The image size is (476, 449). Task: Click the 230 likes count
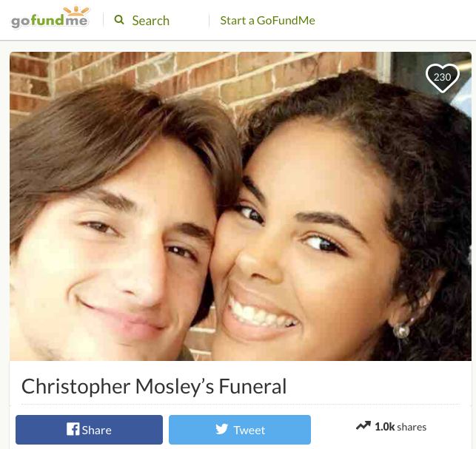(x=442, y=77)
